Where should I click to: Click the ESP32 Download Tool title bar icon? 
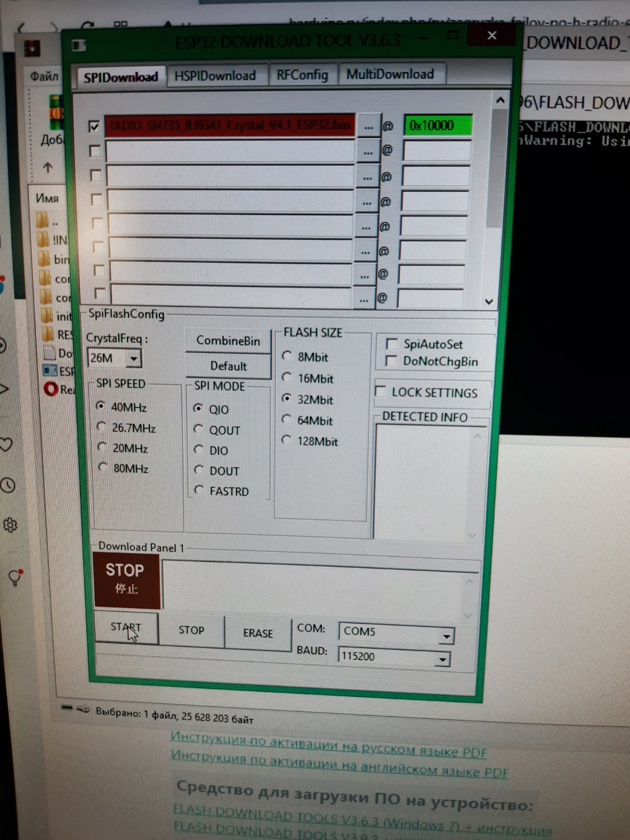(x=79, y=45)
